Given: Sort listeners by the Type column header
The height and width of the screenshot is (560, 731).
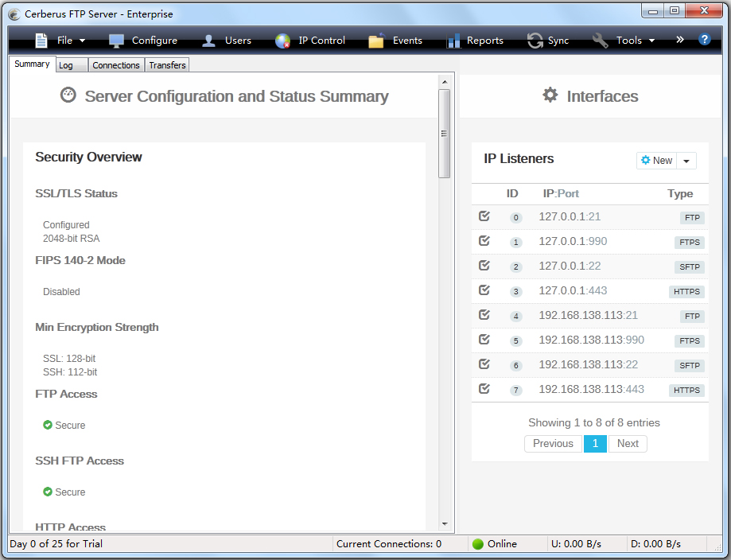Looking at the screenshot, I should point(680,193).
